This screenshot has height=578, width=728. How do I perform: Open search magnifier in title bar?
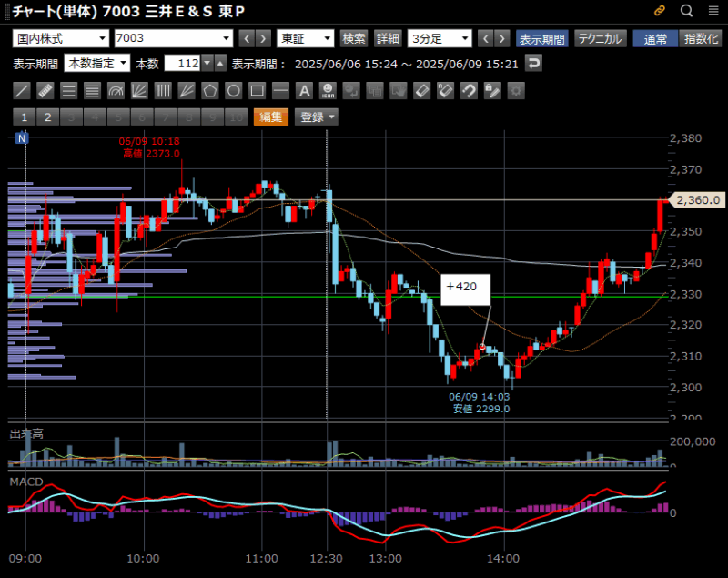[687, 11]
